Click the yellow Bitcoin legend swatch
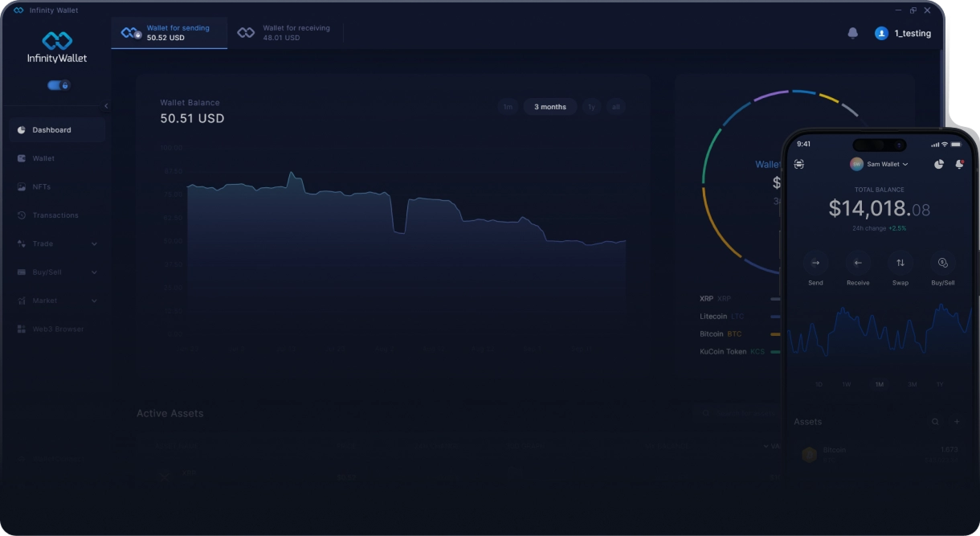 pos(775,333)
